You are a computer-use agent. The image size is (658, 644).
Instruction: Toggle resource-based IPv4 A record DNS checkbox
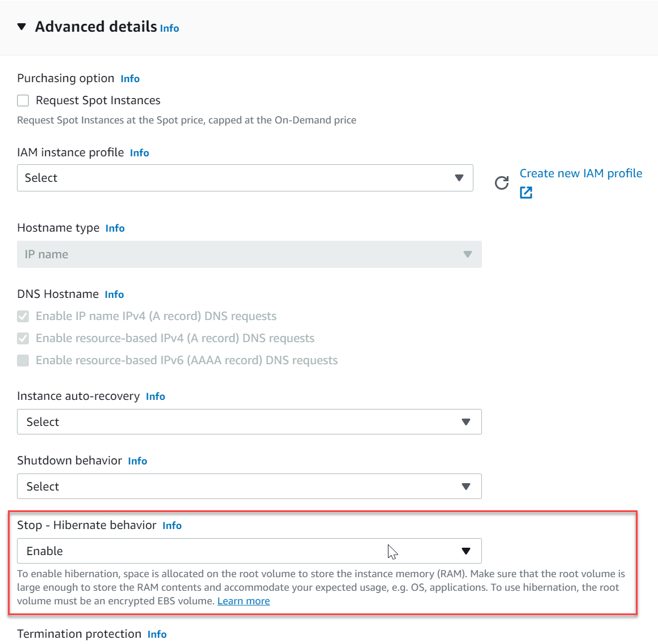point(23,338)
